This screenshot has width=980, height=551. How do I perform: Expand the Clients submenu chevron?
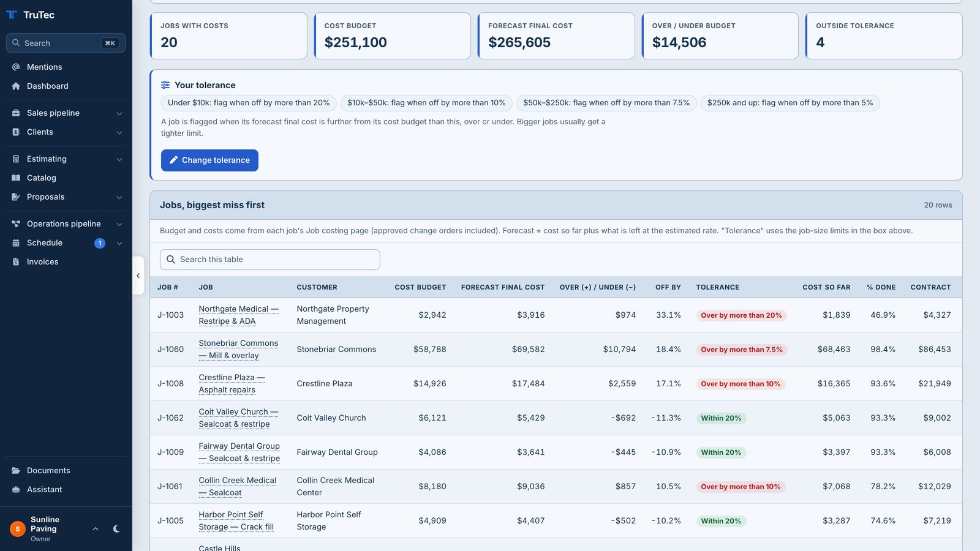point(119,132)
